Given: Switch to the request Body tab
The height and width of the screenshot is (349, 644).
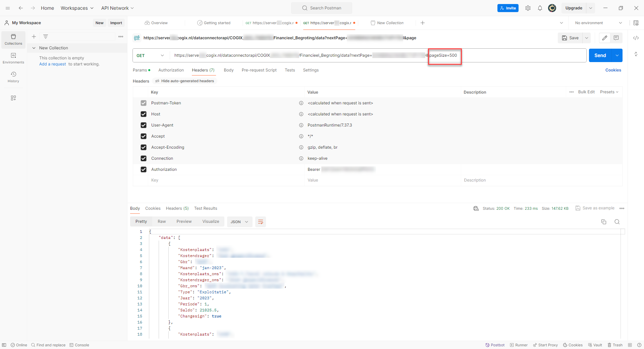Looking at the screenshot, I should click(x=229, y=70).
